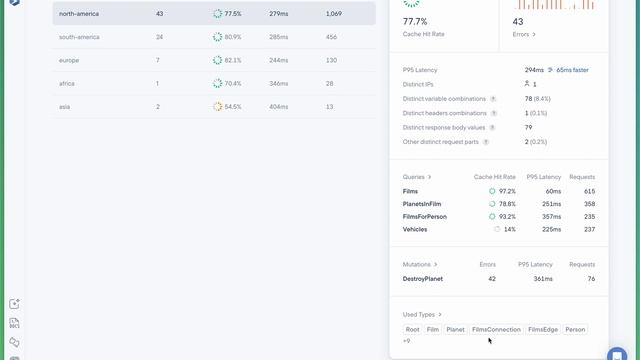Click cache ring icon in north-america row
This screenshot has height=360, width=640.
point(218,13)
